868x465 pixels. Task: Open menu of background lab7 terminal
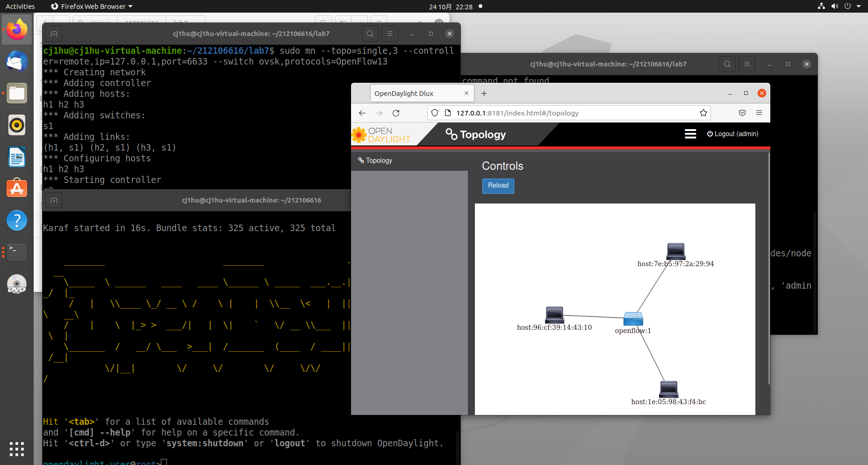click(747, 64)
